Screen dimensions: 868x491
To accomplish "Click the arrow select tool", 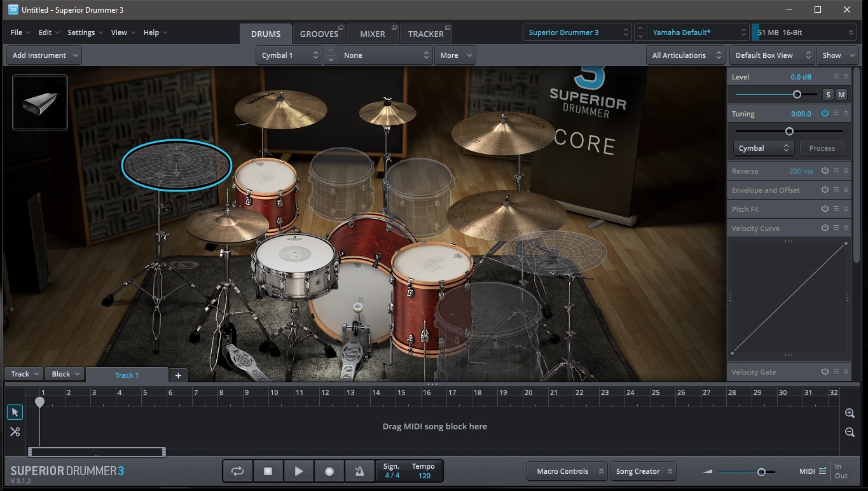I will tap(15, 412).
